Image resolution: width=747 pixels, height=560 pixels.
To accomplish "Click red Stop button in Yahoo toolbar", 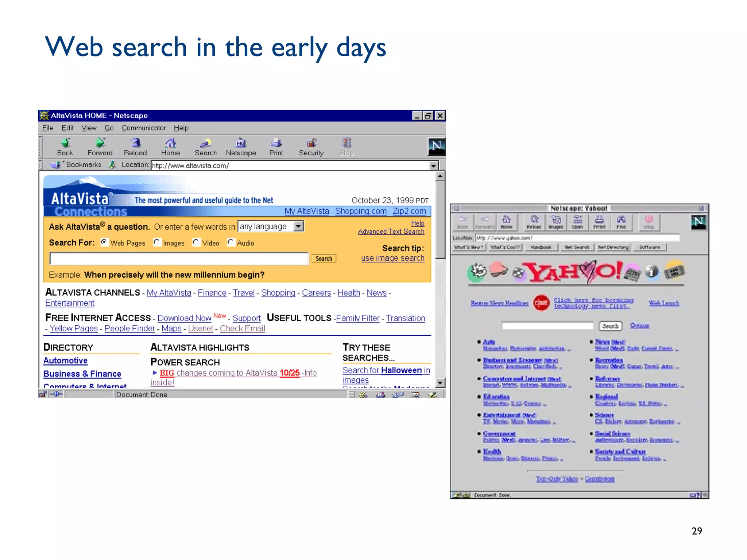I will (649, 222).
